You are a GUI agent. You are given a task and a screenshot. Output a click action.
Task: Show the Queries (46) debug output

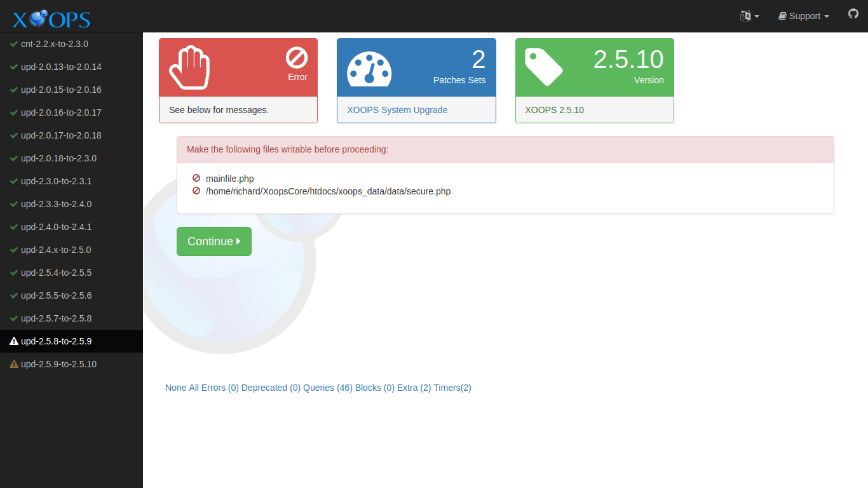(329, 388)
